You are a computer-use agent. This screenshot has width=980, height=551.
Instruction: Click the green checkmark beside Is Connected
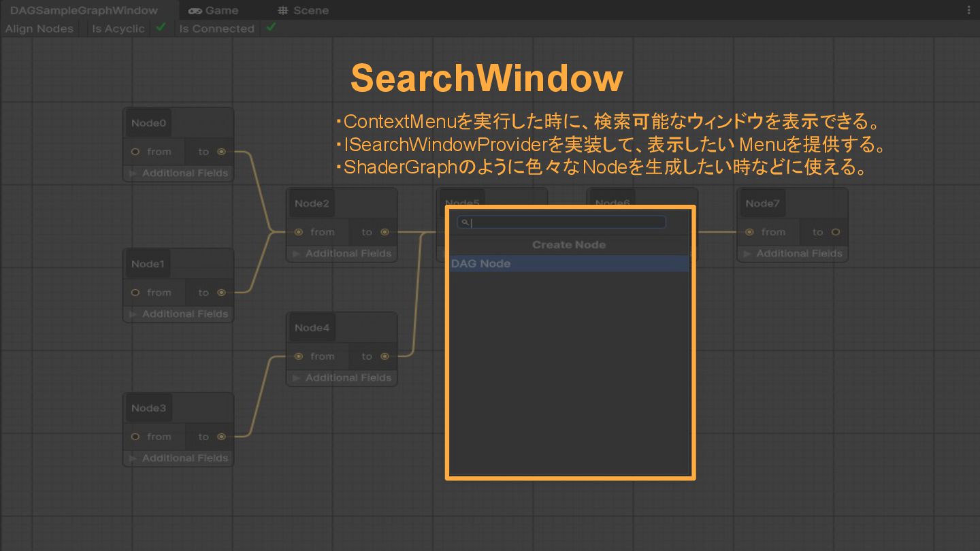[x=271, y=28]
